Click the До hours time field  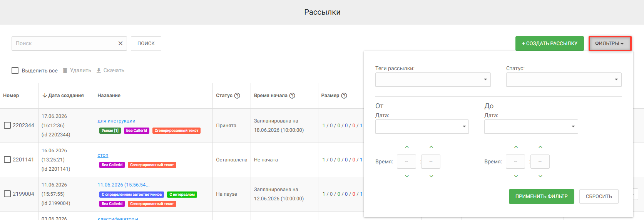(515, 161)
